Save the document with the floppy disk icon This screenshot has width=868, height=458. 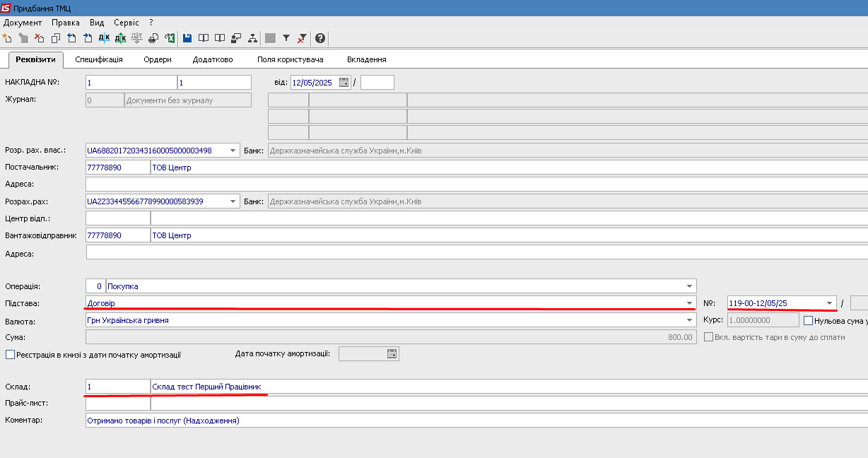[187, 38]
